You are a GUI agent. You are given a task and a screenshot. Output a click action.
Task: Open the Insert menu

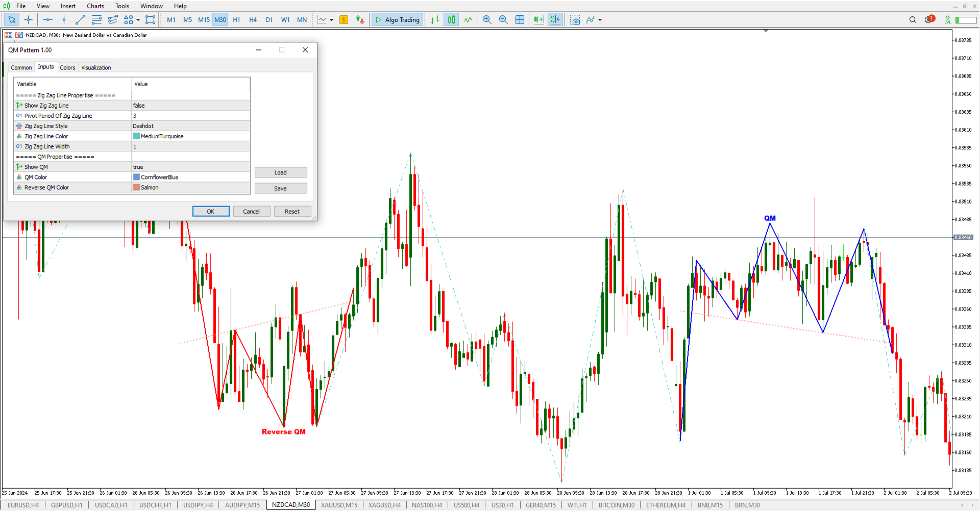68,6
